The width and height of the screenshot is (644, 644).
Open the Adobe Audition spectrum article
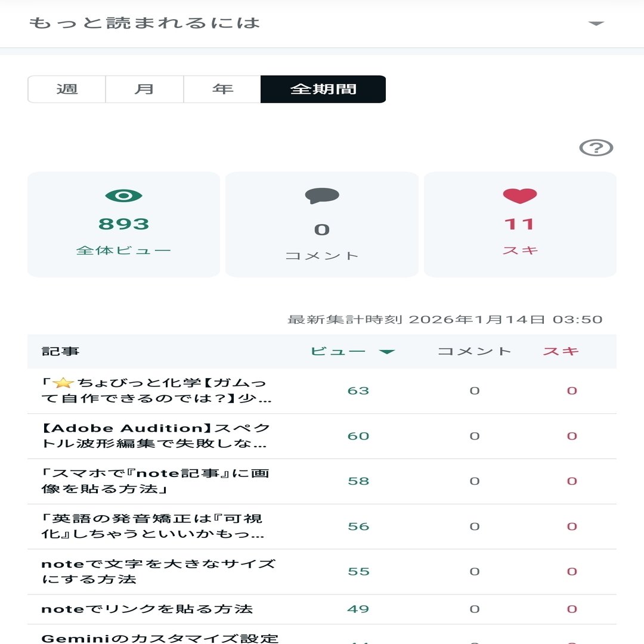pos(156,436)
